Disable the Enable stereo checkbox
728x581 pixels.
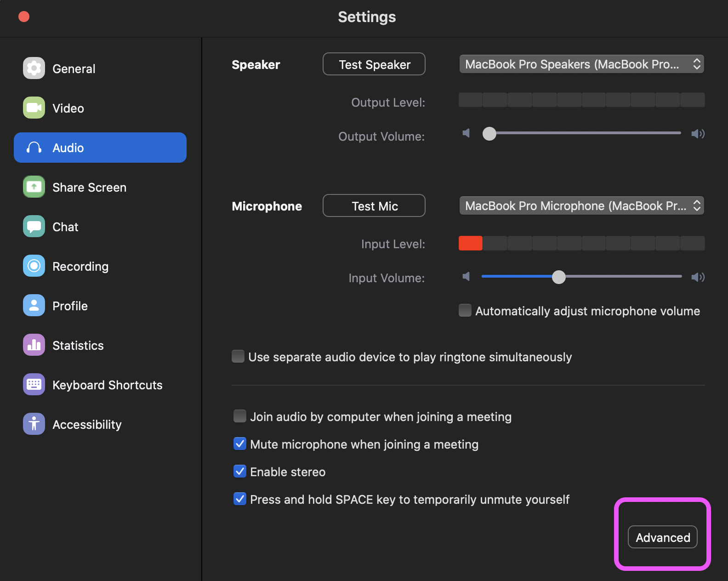[240, 471]
